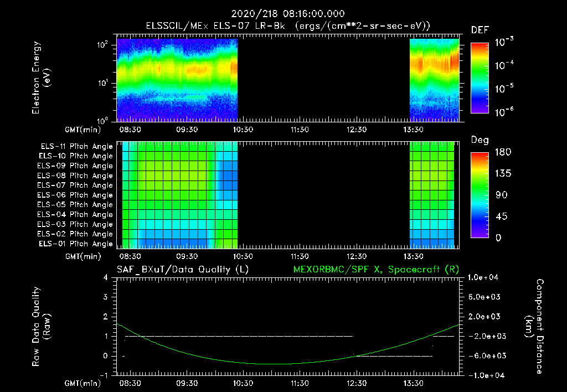This screenshot has width=567, height=392.
Task: Click the 1.0e+04 right axis value
Action: (483, 278)
